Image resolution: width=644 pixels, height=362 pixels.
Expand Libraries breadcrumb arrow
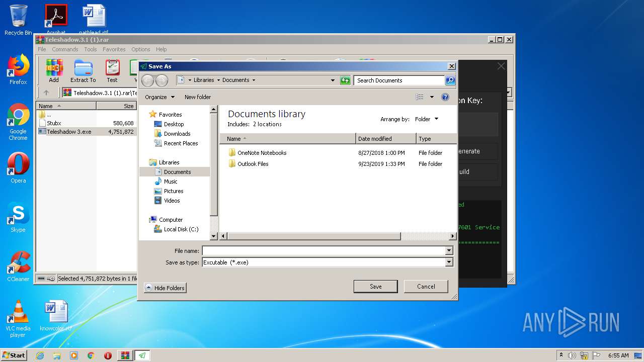coord(218,80)
